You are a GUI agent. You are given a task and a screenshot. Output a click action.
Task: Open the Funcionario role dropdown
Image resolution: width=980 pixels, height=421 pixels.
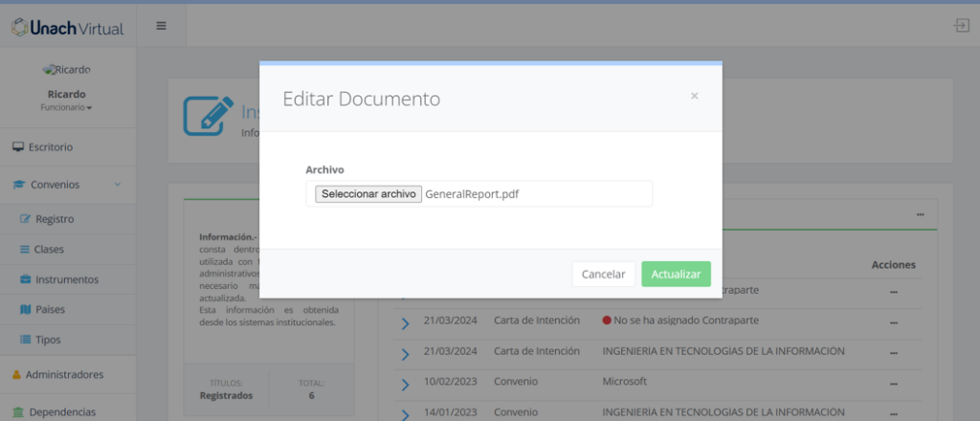[66, 107]
